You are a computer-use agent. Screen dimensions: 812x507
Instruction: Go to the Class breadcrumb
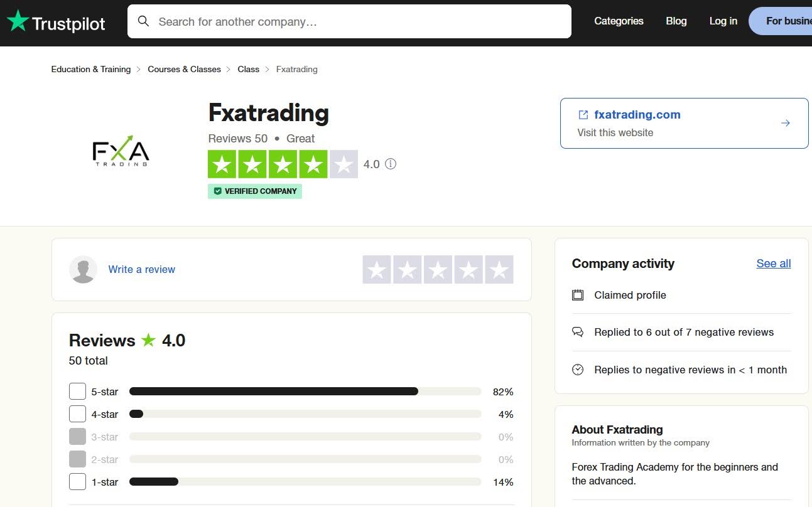tap(248, 69)
